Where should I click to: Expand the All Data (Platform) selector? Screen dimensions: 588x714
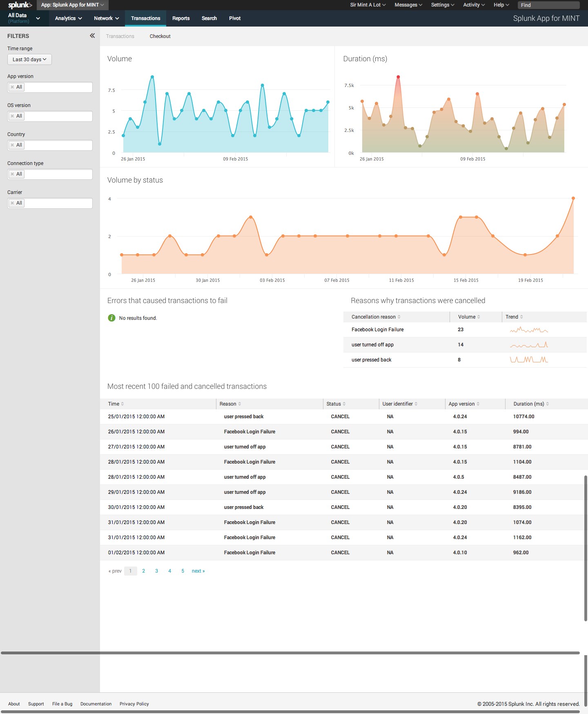[x=24, y=18]
